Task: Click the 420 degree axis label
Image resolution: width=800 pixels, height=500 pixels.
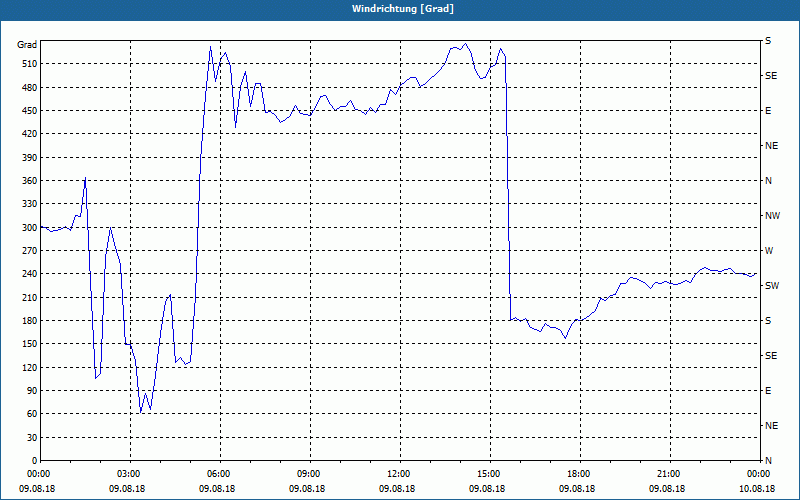Action: point(30,134)
